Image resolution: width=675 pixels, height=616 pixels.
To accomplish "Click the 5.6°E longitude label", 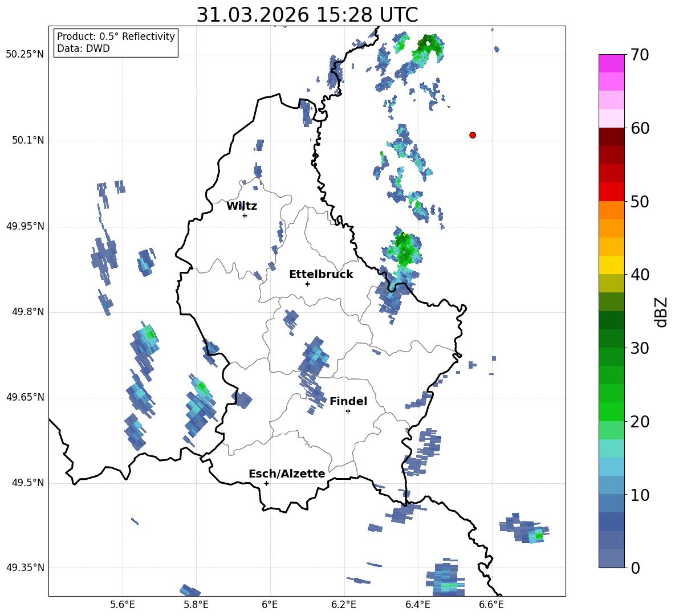I will [123, 605].
